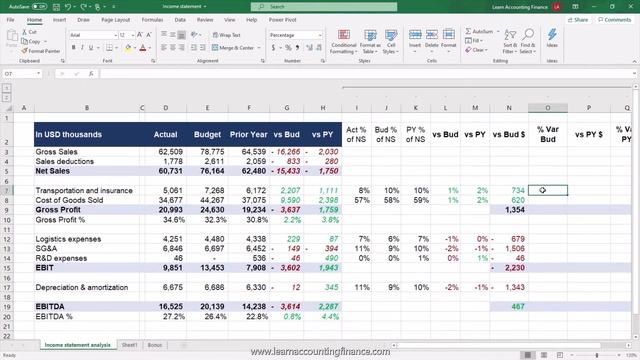Apply Comma Style format
This screenshot has width=640, height=360.
pyautogui.click(x=298, y=48)
